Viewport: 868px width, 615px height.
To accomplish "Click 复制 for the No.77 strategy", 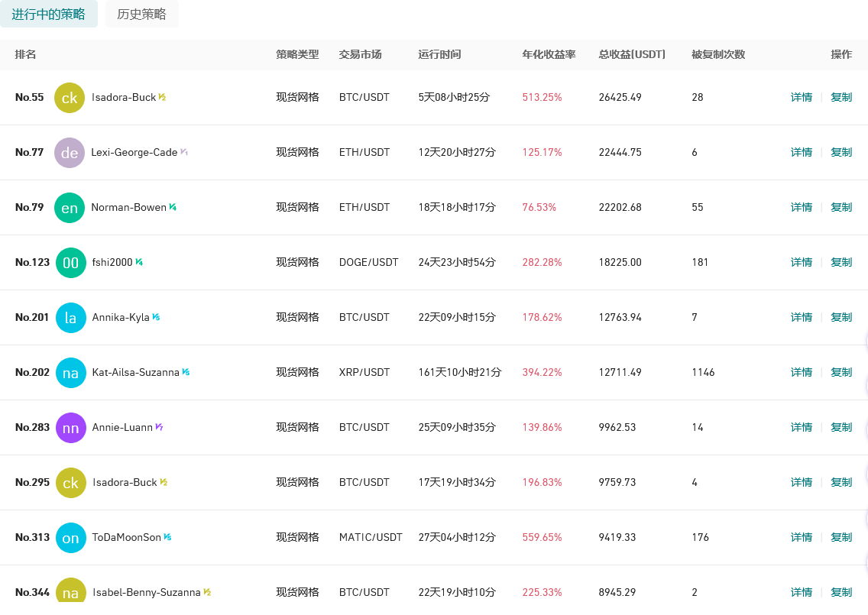I will pyautogui.click(x=840, y=152).
